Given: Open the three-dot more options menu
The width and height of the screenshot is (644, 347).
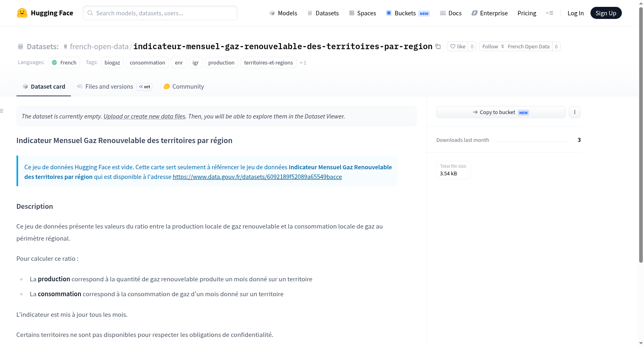Looking at the screenshot, I should [x=575, y=112].
